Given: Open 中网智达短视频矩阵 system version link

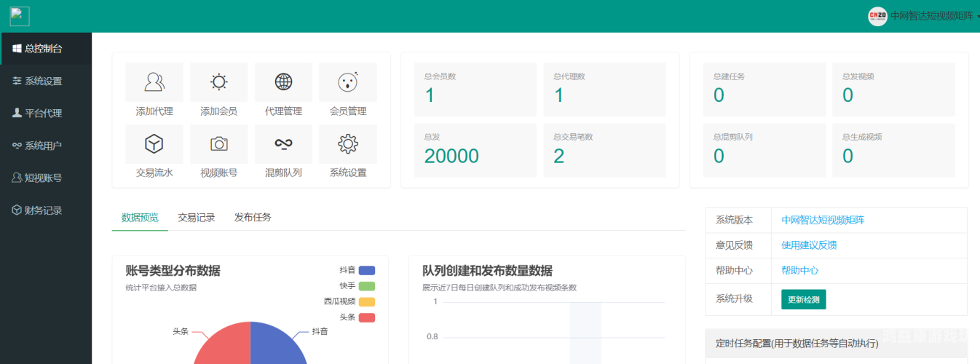Looking at the screenshot, I should (823, 220).
